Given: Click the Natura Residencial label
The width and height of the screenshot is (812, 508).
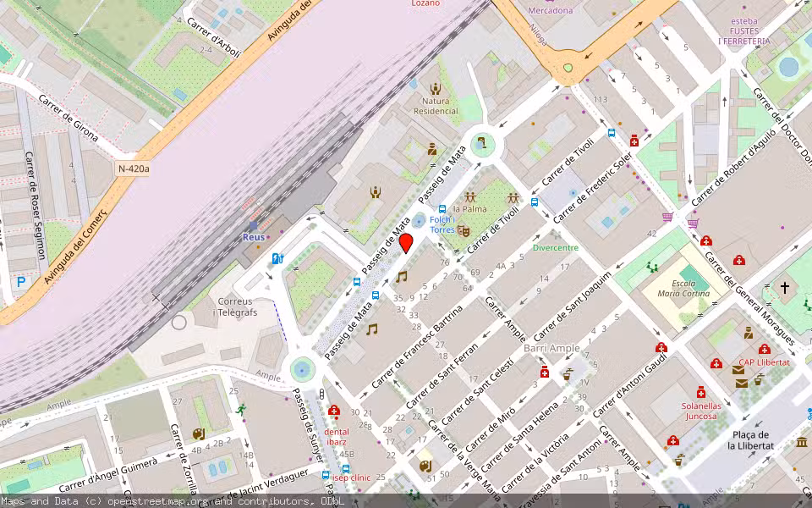Looking at the screenshot, I should coord(436,106).
